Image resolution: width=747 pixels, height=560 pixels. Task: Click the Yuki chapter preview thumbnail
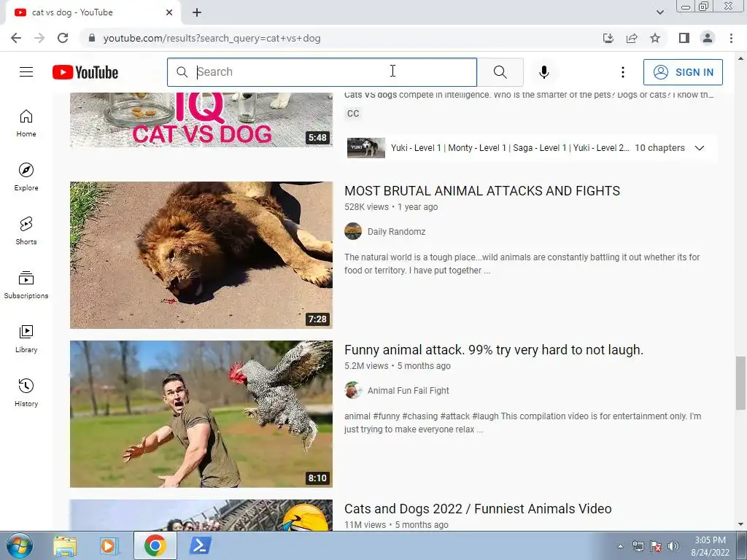pos(366,147)
